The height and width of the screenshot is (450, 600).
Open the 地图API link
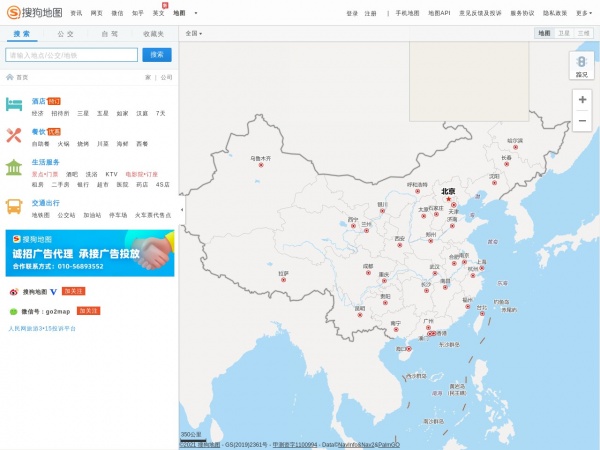(439, 13)
